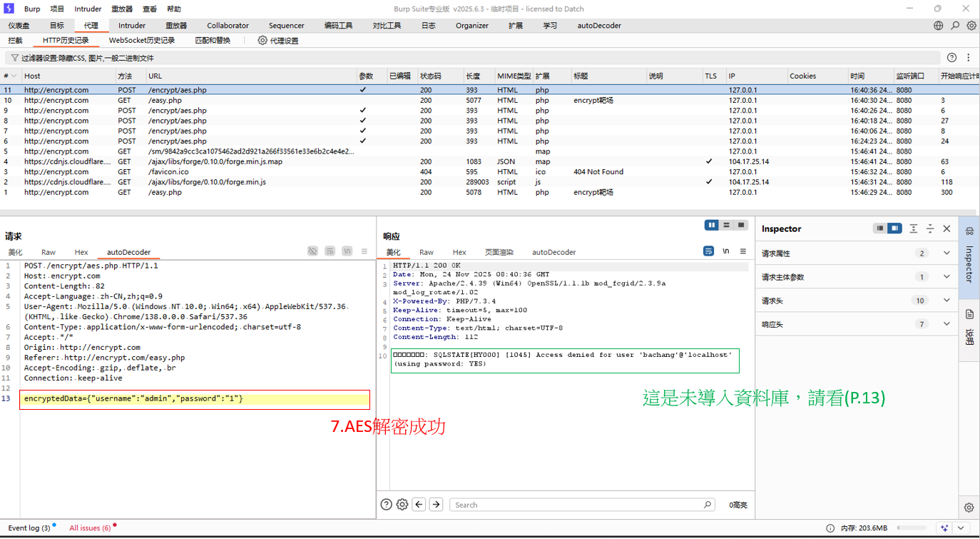Switch Inspector to left docked layout

[881, 228]
